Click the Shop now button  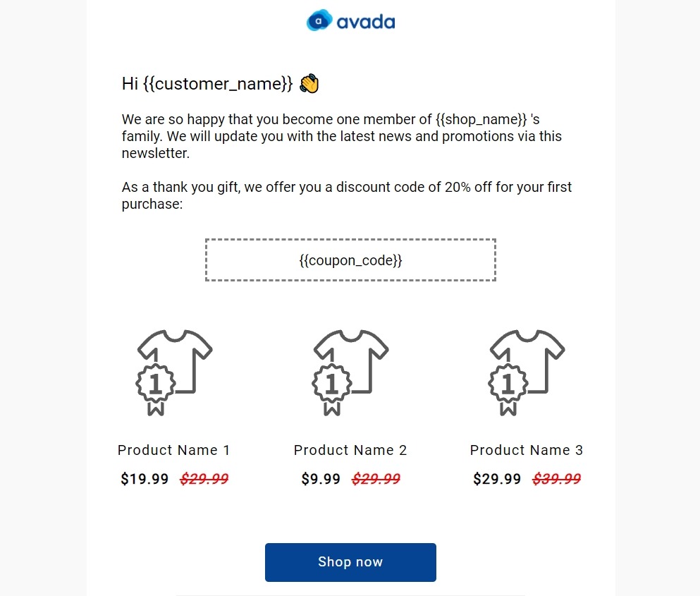(350, 562)
